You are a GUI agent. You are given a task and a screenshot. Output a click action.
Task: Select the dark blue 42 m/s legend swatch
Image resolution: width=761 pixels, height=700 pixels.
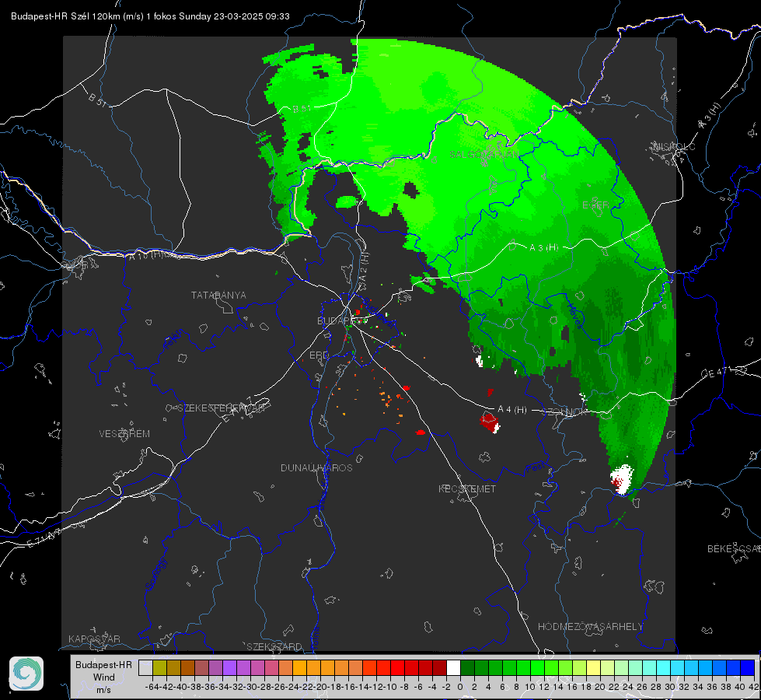[x=748, y=667]
